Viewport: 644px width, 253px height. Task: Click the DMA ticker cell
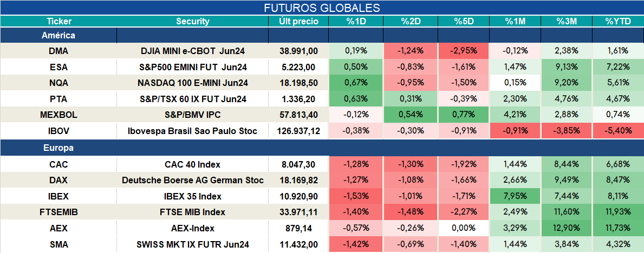[58, 51]
